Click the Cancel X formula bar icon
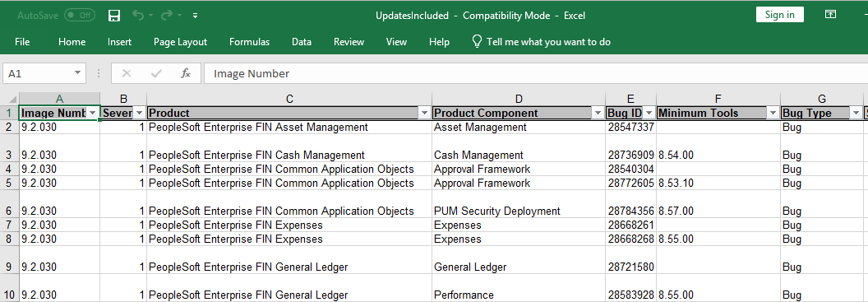Image resolution: width=868 pixels, height=302 pixels. click(127, 73)
